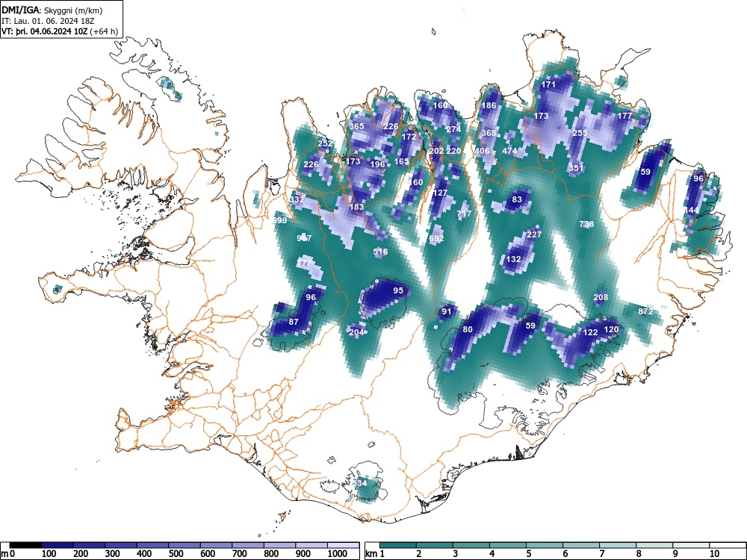The width and height of the screenshot is (747, 560).
Task: Click the 'VT: þri. 04.06.2024 10Z (+64 h)' line
Action: 60,31
